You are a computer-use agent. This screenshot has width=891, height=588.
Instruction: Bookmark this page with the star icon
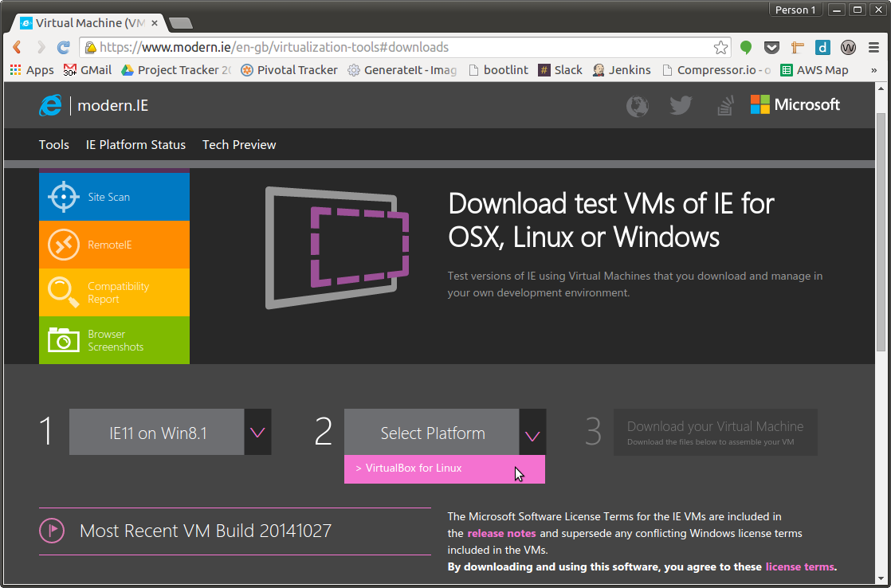(x=720, y=48)
